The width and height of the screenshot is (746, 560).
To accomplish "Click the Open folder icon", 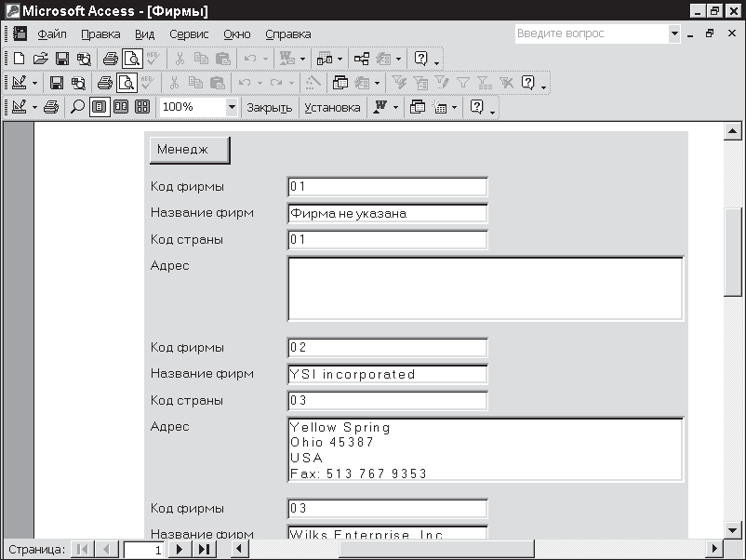I will coord(40,59).
